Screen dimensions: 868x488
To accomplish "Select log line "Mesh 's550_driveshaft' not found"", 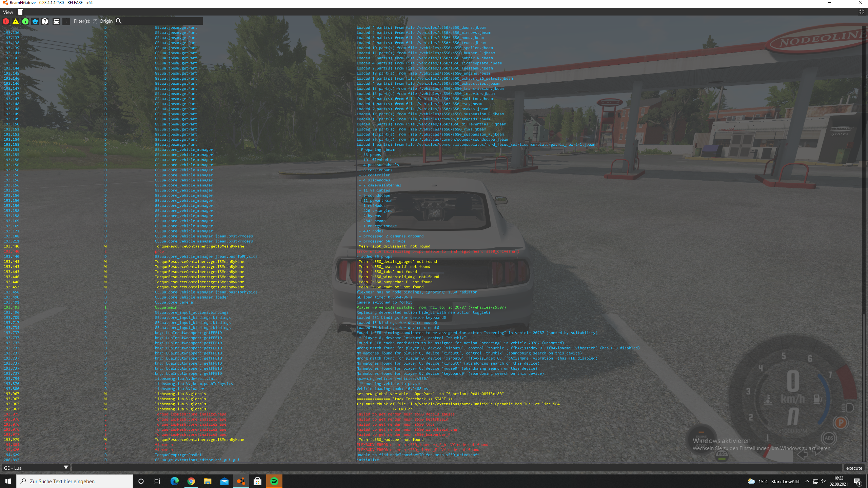I will pyautogui.click(x=394, y=246).
